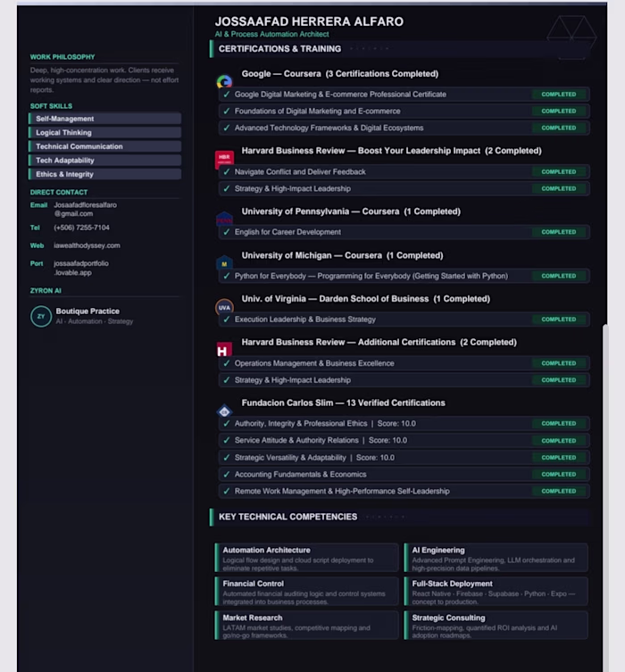Click COMPLETED badge on Foundations of Digital Marketing row

[x=559, y=111]
